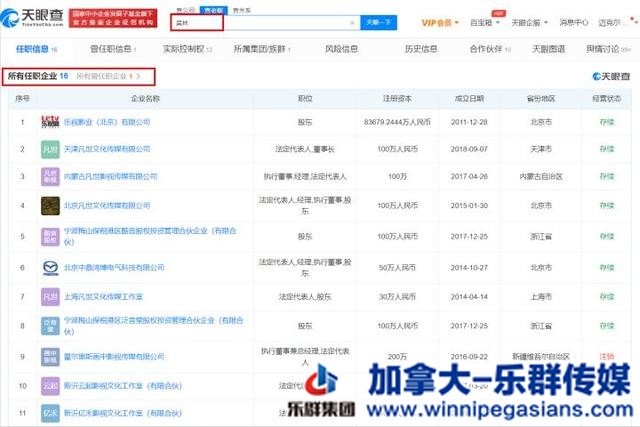Viewport: 640px width, 427px height.
Task: Click the 企业名称 column header
Action: coord(145,99)
